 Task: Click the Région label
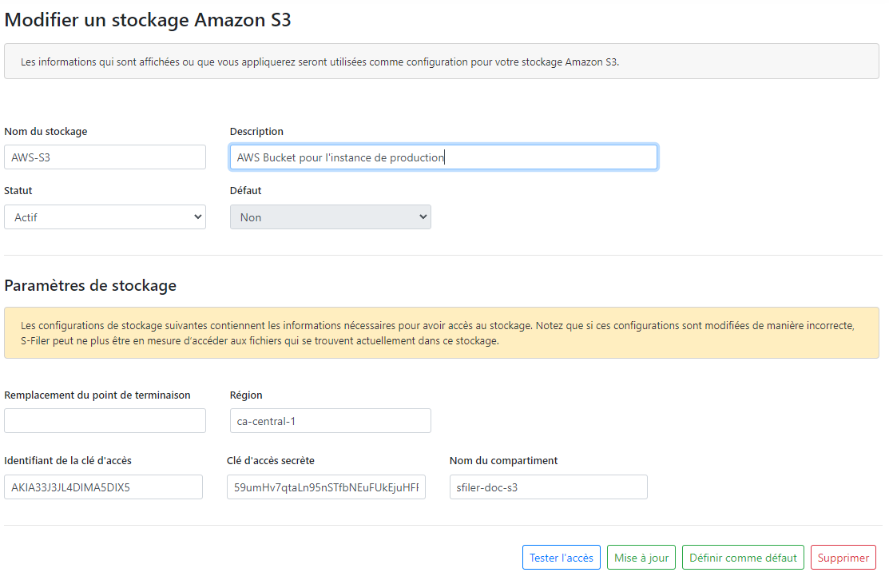tap(246, 395)
